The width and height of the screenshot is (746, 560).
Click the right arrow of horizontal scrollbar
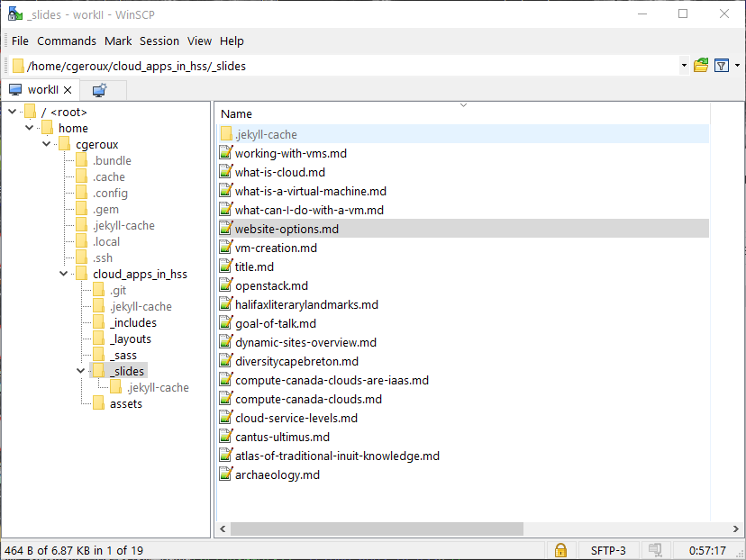click(x=735, y=528)
